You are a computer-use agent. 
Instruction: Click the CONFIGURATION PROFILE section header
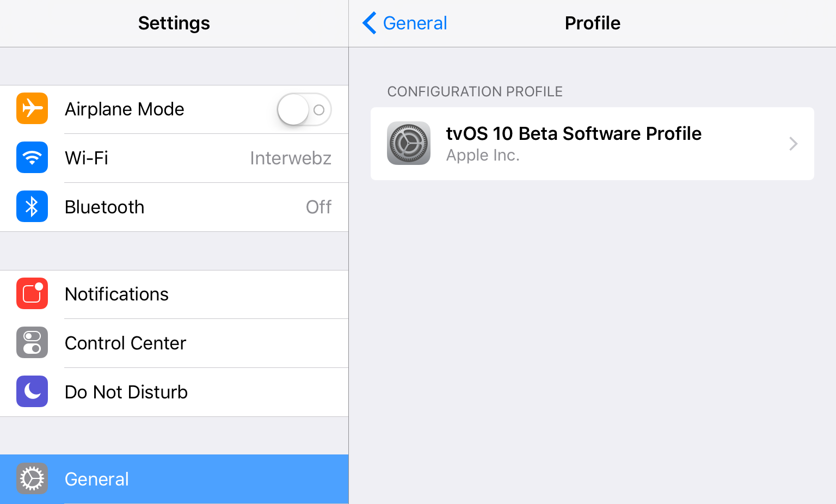point(475,91)
